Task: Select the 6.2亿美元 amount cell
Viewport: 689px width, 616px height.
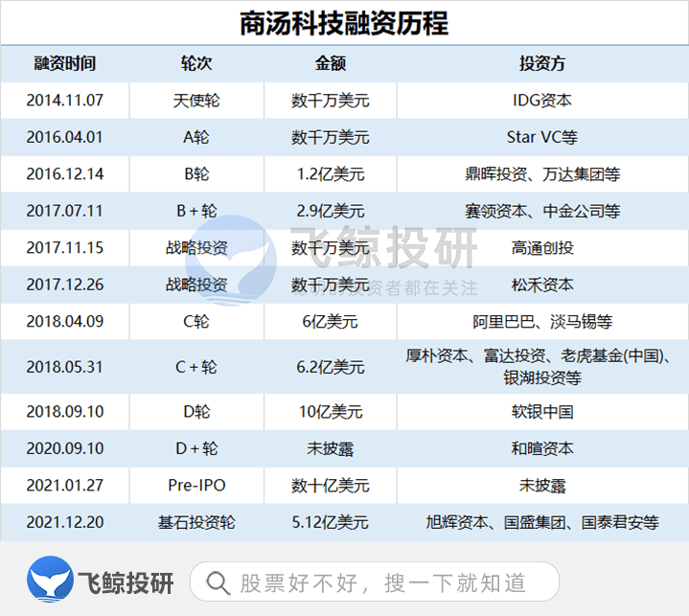Action: pyautogui.click(x=331, y=367)
